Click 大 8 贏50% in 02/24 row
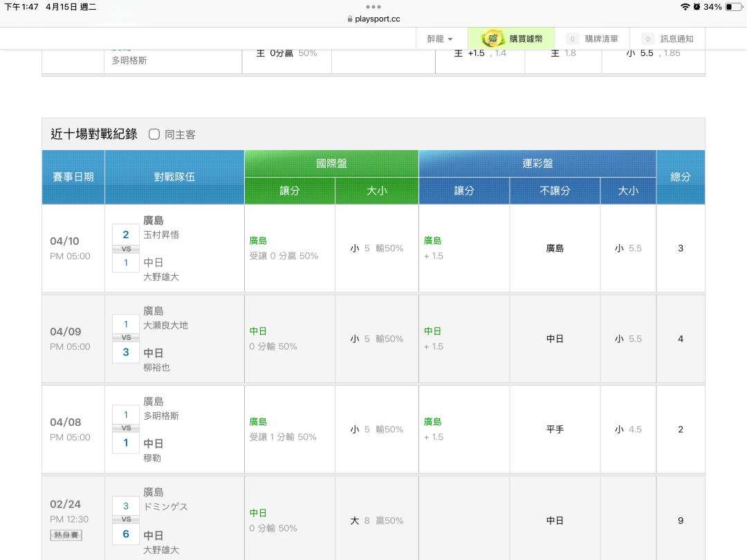The image size is (747, 560). [377, 521]
